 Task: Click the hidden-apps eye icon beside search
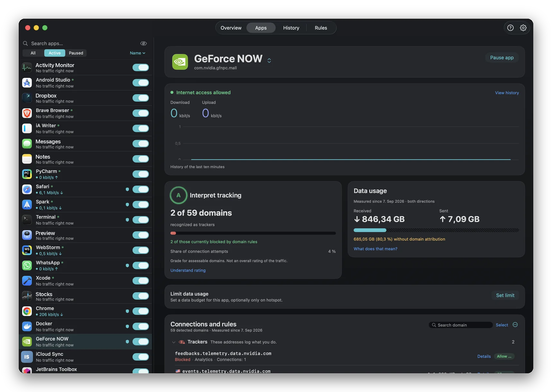[x=143, y=43]
